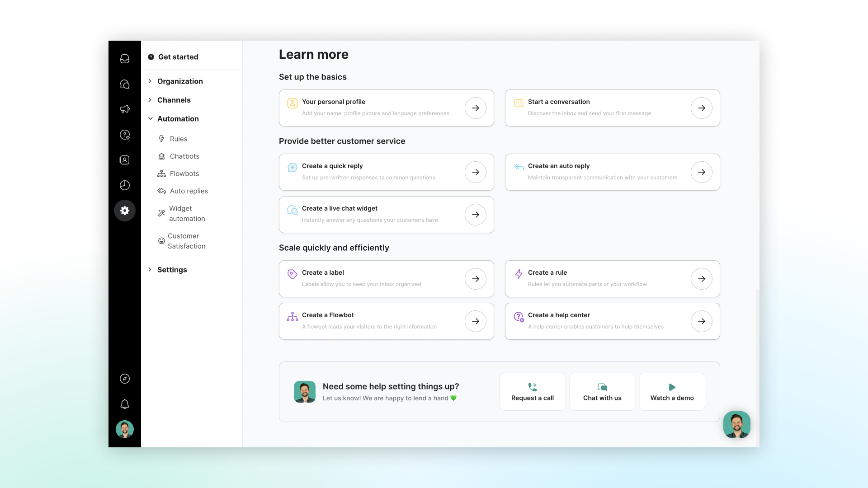Viewport: 868px width, 488px height.
Task: Open the contacts icon in sidebar
Action: 125,160
